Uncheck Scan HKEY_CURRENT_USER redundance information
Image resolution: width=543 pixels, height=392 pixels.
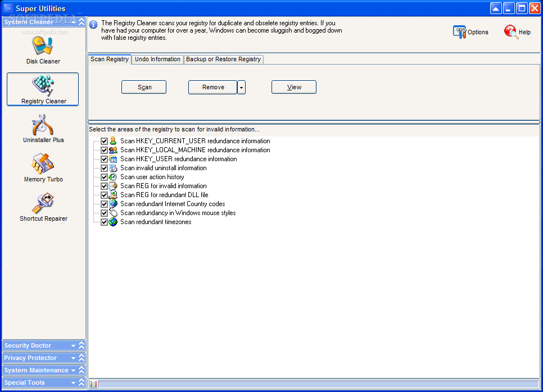(x=104, y=141)
